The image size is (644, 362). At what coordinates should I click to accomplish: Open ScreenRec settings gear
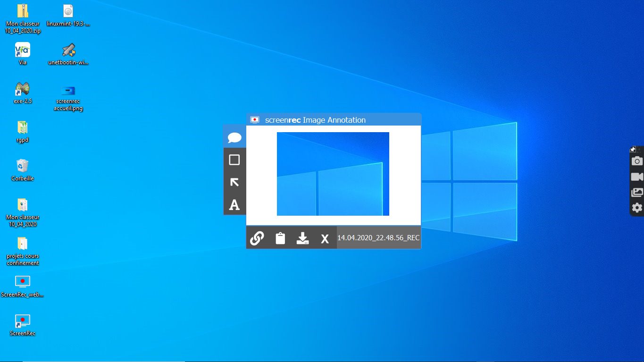click(637, 208)
